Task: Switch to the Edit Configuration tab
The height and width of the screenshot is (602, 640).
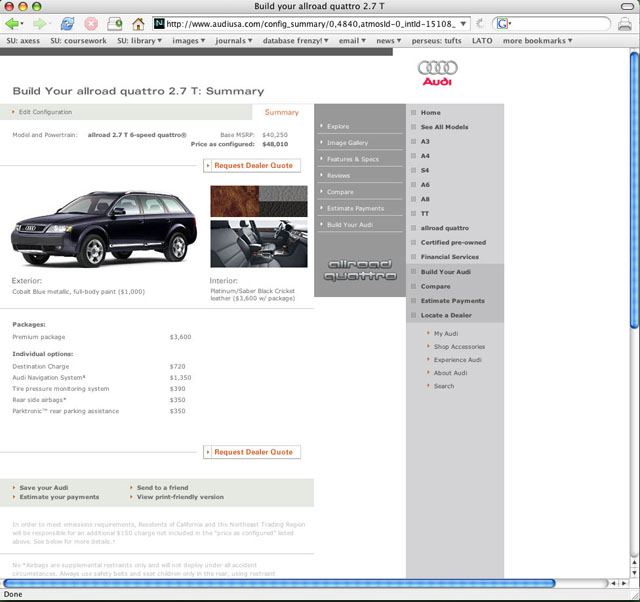Action: pos(45,112)
